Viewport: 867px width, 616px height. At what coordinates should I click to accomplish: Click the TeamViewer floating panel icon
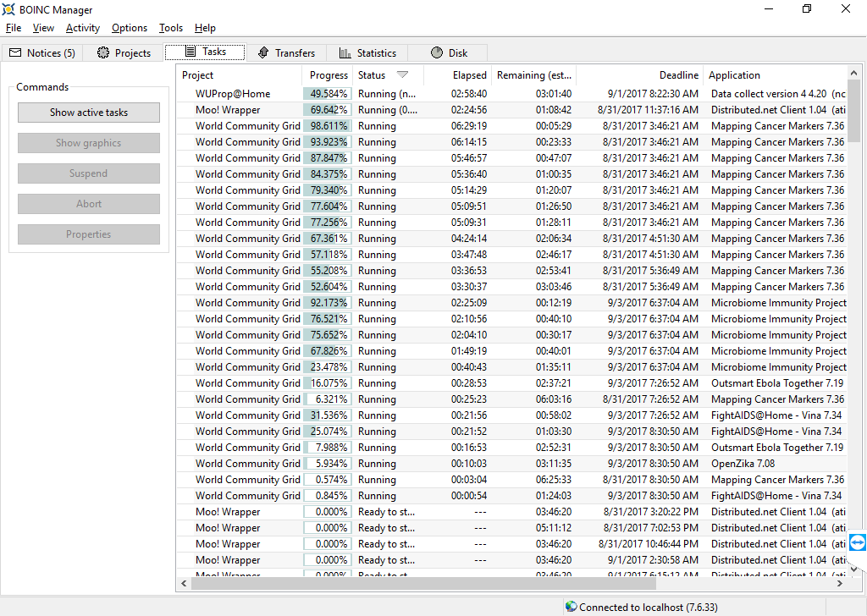(857, 542)
